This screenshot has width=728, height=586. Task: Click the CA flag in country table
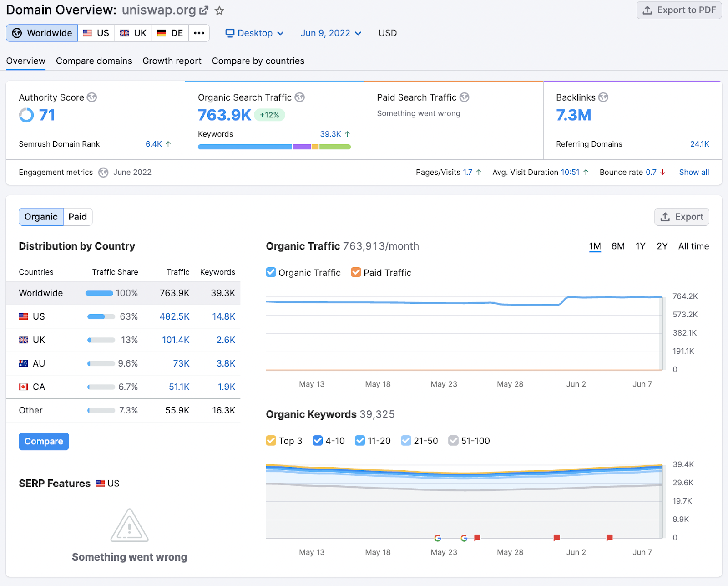(x=23, y=387)
